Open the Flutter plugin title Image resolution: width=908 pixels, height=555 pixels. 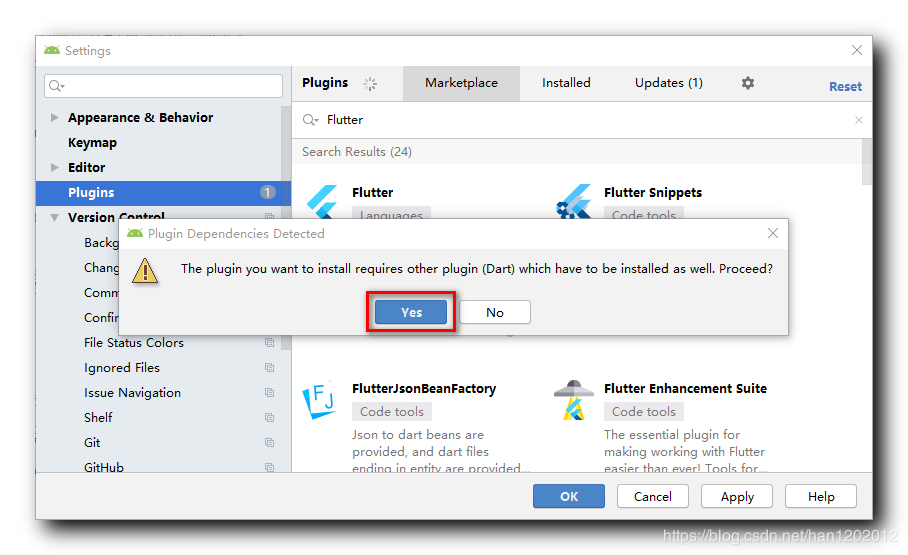[372, 192]
